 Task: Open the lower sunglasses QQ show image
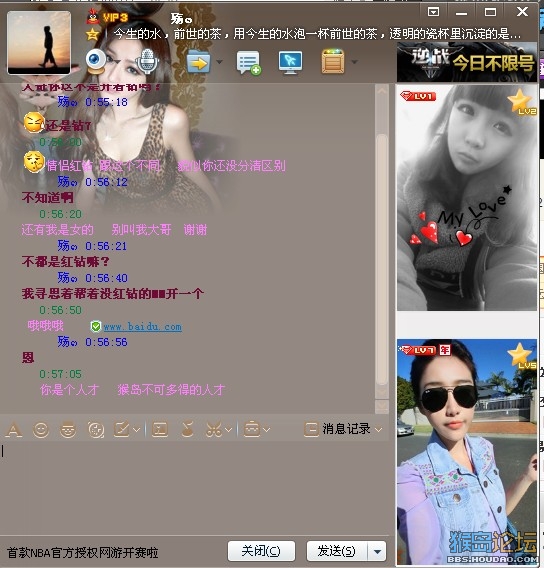(x=467, y=451)
